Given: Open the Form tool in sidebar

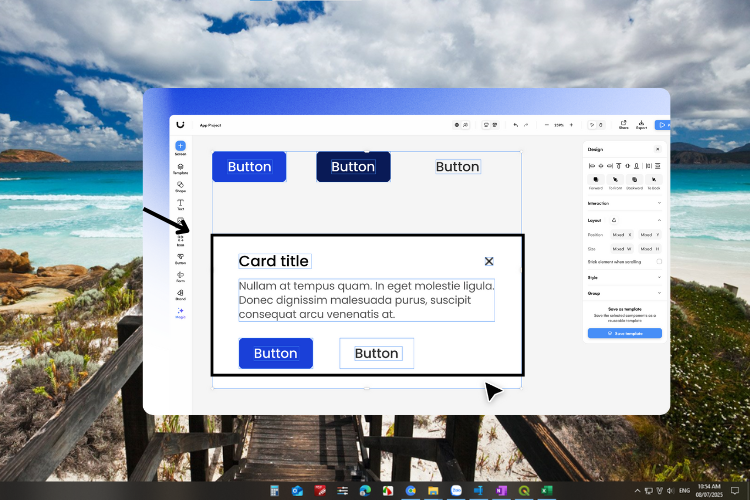Looking at the screenshot, I should tap(180, 277).
